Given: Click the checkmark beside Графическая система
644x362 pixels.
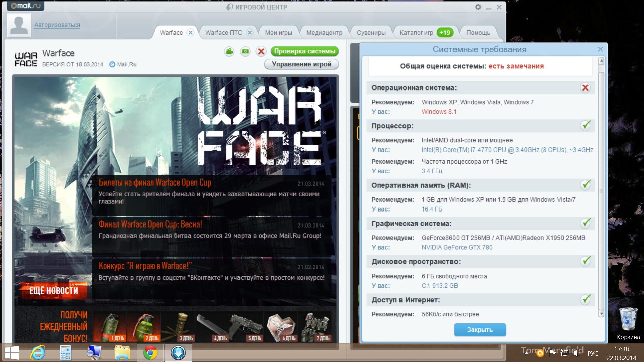Looking at the screenshot, I should 586,223.
